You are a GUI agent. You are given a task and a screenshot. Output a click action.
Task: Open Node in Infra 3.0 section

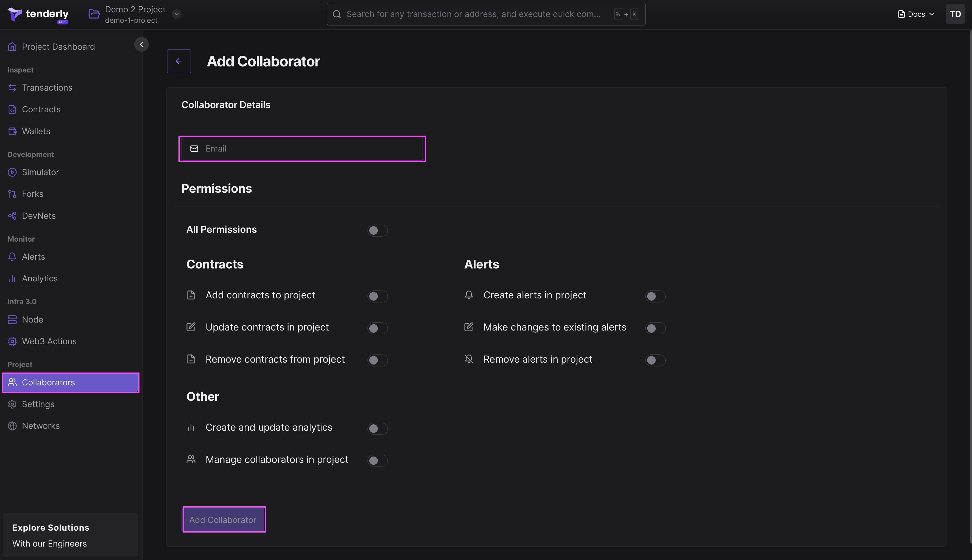click(71, 320)
